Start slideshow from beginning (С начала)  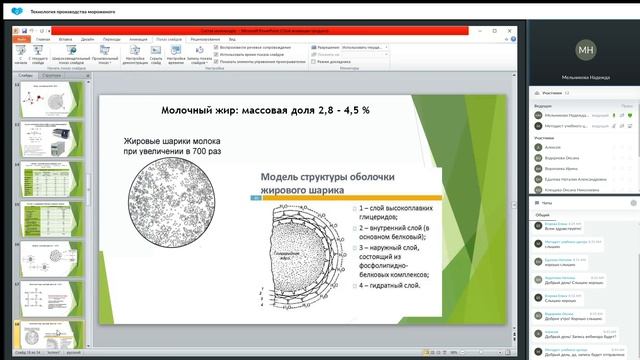tap(20, 55)
